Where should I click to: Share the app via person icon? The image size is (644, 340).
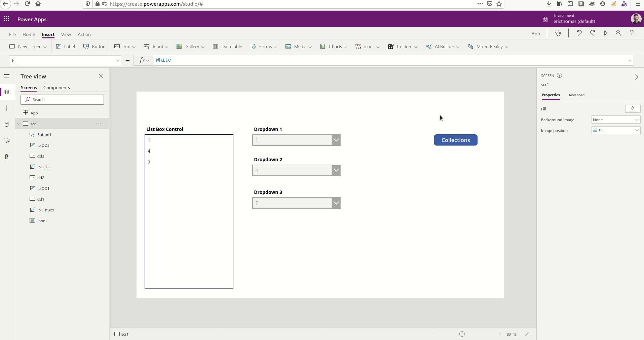618,33
